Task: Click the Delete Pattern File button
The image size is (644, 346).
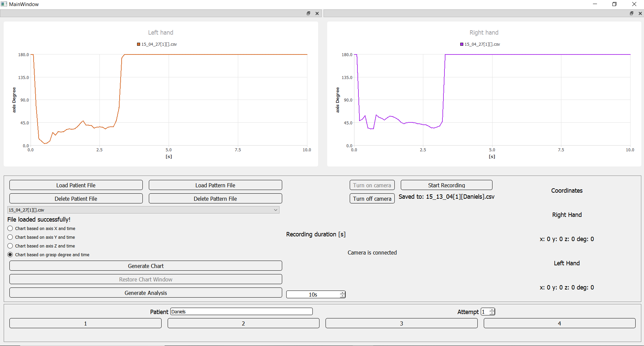Action: [215, 199]
